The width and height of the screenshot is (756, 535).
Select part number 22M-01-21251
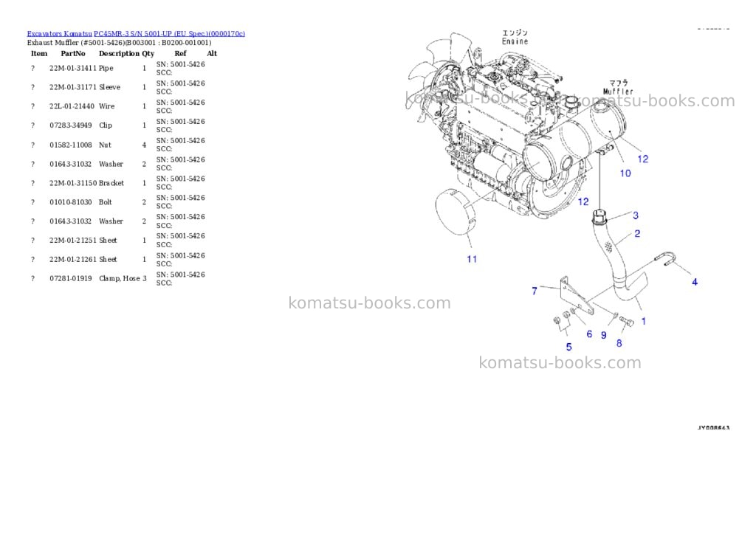click(x=73, y=241)
